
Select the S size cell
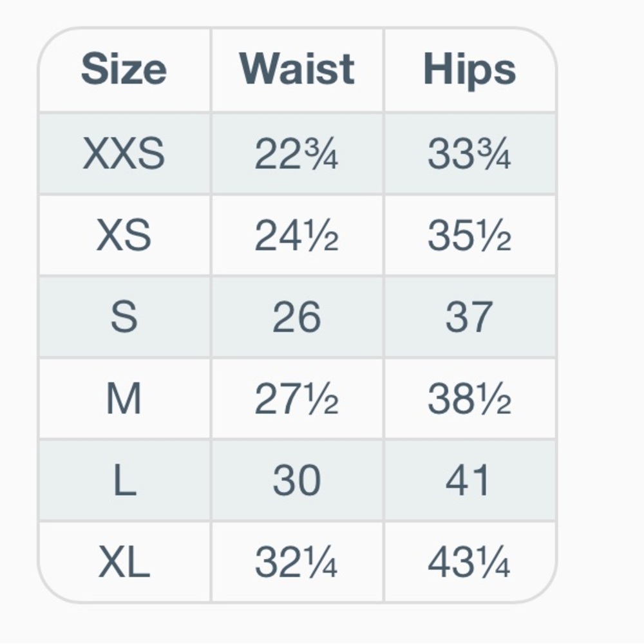(124, 317)
